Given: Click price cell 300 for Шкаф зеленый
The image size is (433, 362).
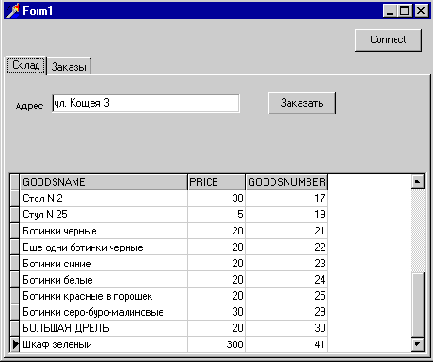Looking at the screenshot, I should (x=217, y=344).
